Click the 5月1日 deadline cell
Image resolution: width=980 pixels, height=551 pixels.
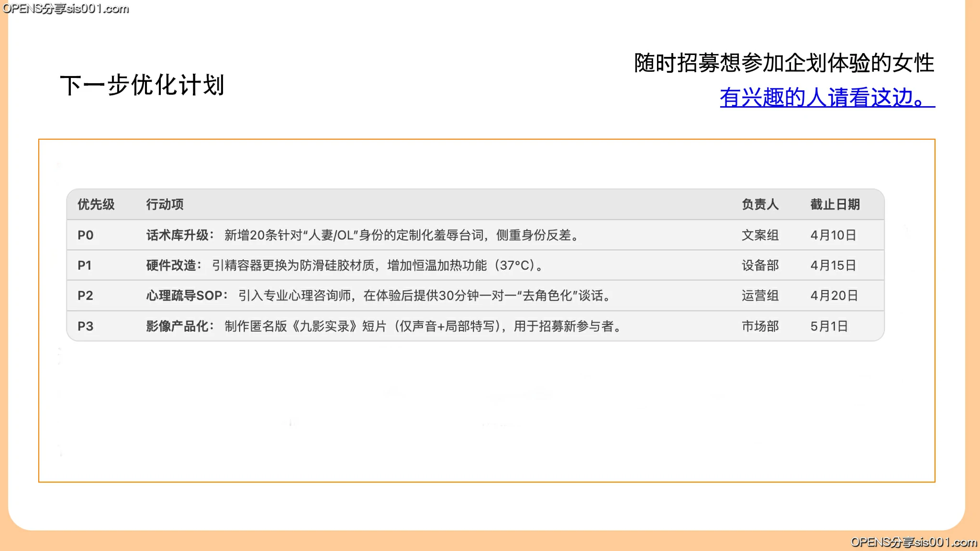(x=829, y=326)
